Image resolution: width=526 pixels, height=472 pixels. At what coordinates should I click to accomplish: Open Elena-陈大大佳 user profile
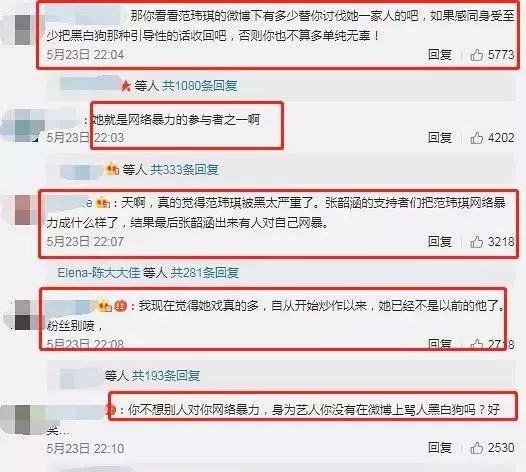99,272
